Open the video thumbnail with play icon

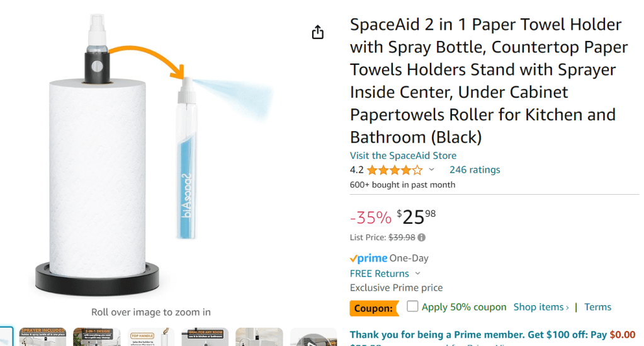click(x=314, y=338)
